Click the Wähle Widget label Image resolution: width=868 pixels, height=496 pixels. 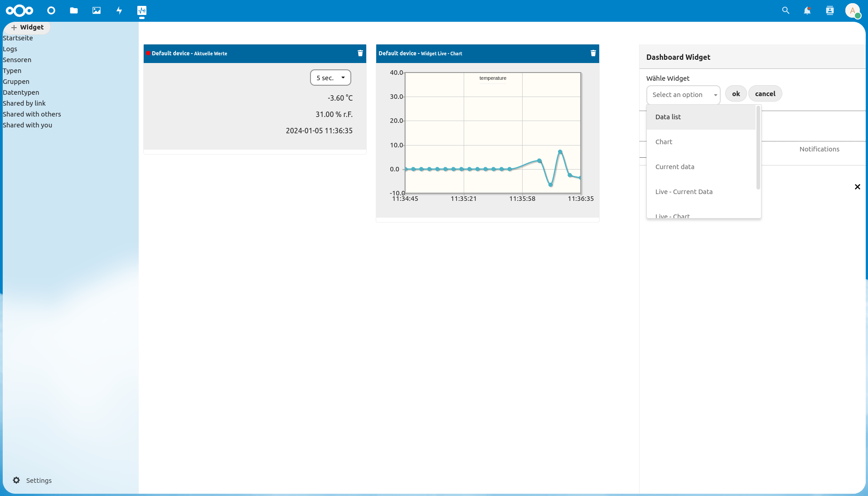pyautogui.click(x=668, y=78)
